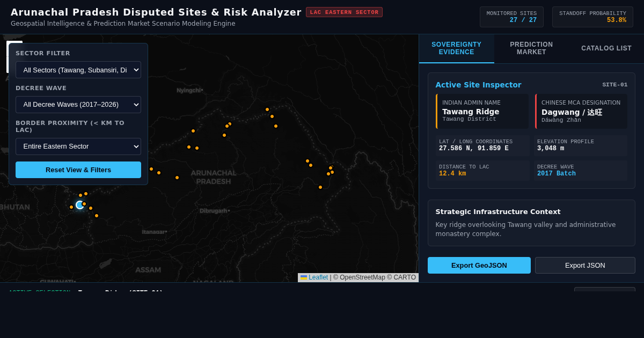Click the SITE-01 identifier label
Image resolution: width=644 pixels, height=338 pixels.
[x=615, y=85]
